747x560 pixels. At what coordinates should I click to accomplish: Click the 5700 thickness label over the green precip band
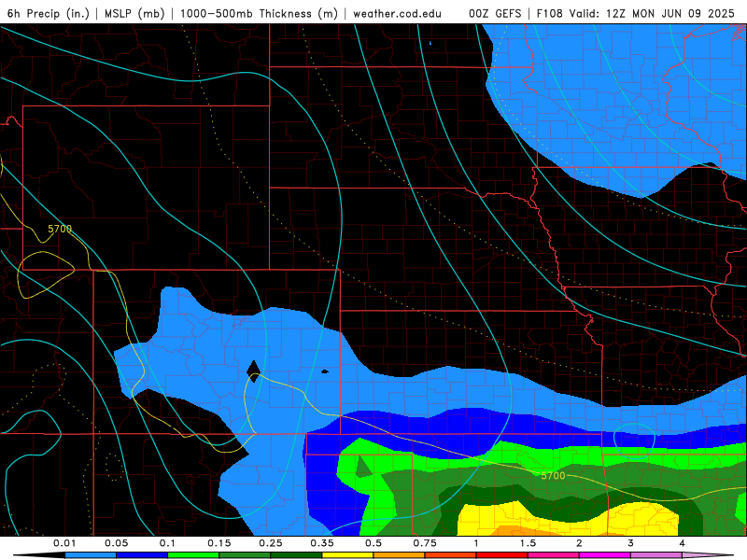[553, 475]
